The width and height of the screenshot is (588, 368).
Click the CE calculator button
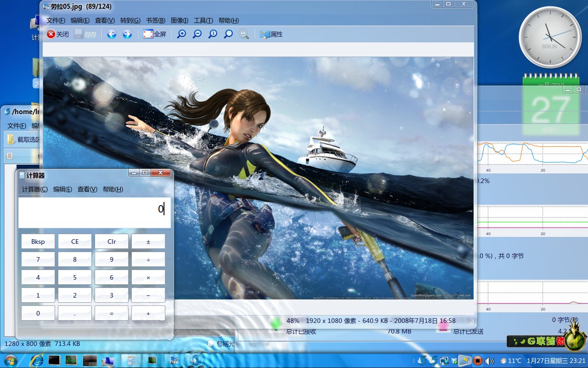(x=75, y=241)
